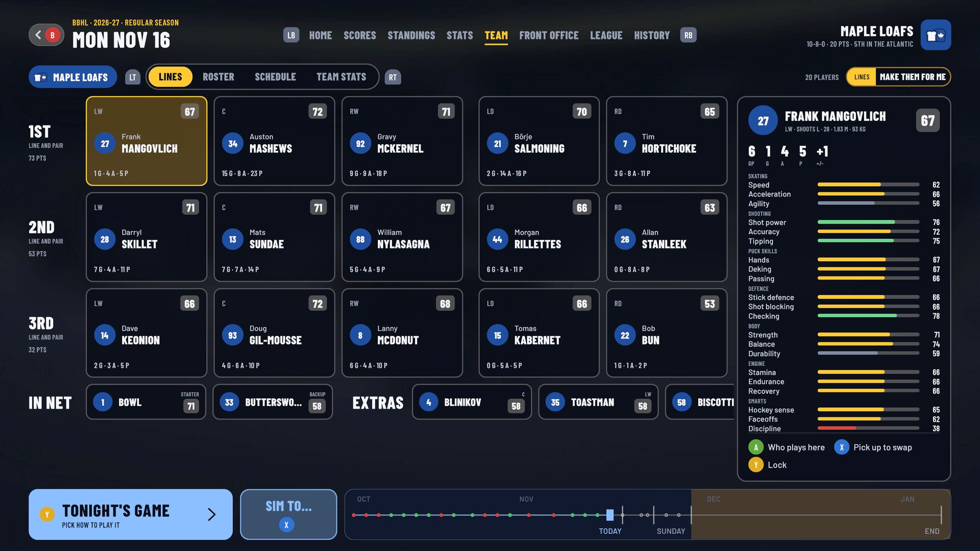
Task: Toggle Make Them For Me auto lines
Action: coord(913,77)
